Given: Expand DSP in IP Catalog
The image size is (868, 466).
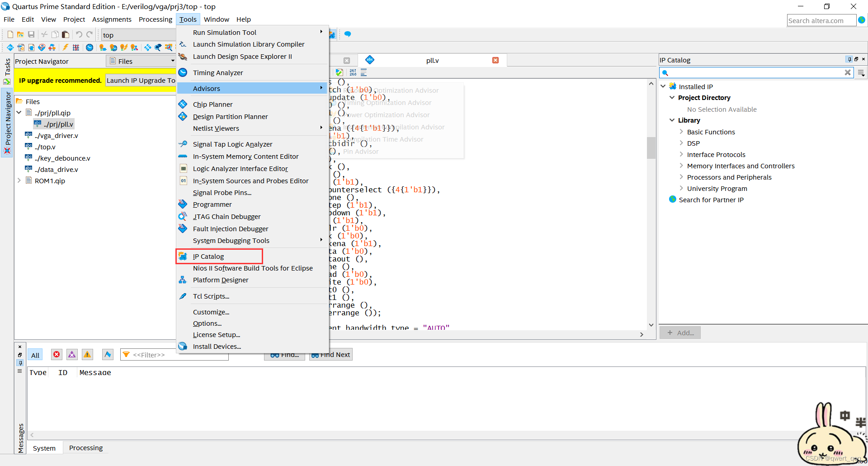Looking at the screenshot, I should pos(681,143).
